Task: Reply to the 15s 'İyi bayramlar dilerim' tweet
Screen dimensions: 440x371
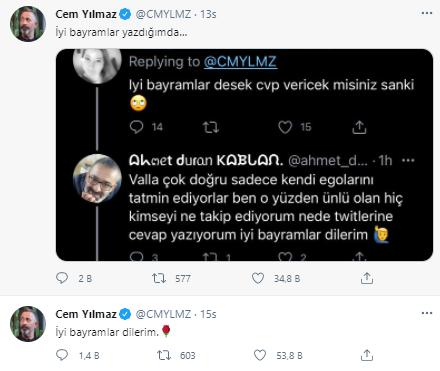Action: pyautogui.click(x=62, y=355)
